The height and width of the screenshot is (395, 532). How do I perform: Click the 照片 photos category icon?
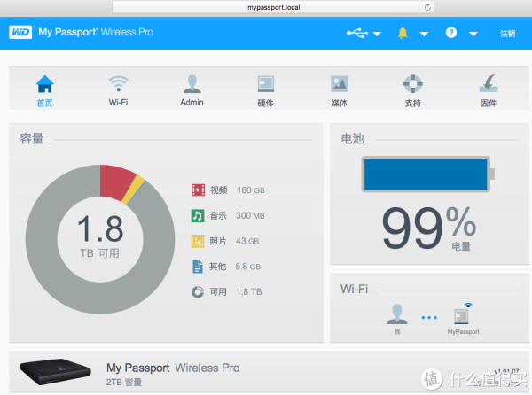pyautogui.click(x=198, y=241)
